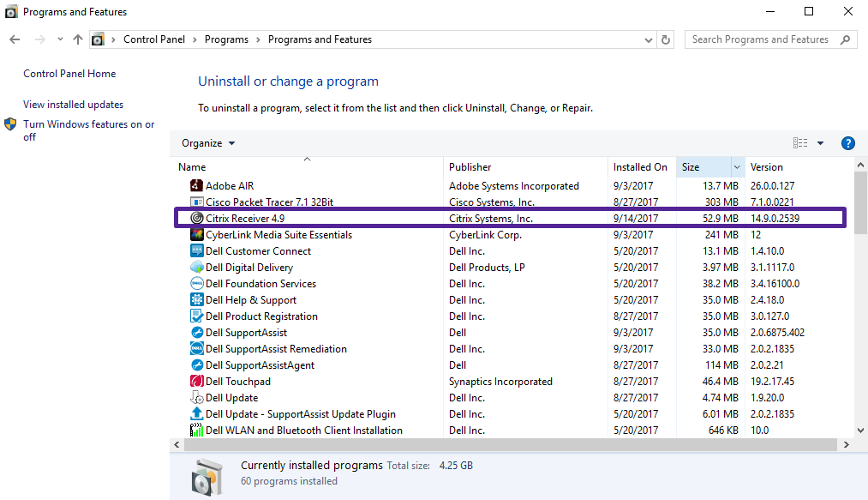This screenshot has height=500, width=868.
Task: Click the horizontal scrollbar track
Action: pyautogui.click(x=510, y=444)
